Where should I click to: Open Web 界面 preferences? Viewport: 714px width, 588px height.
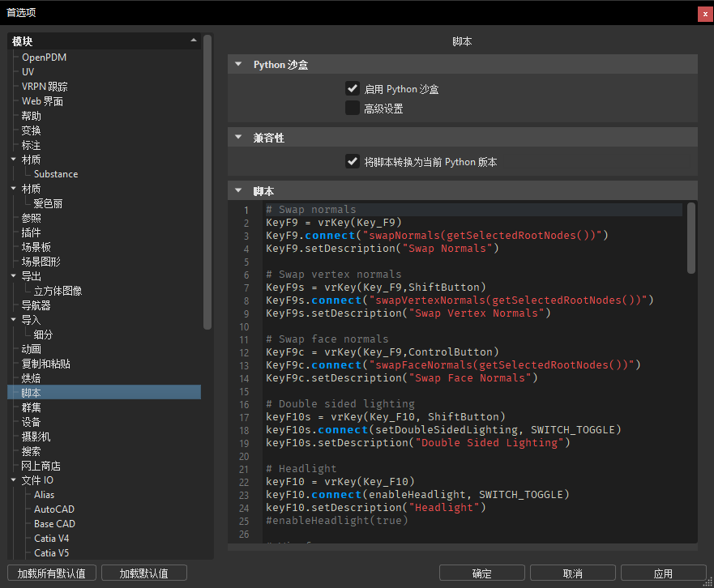42,101
